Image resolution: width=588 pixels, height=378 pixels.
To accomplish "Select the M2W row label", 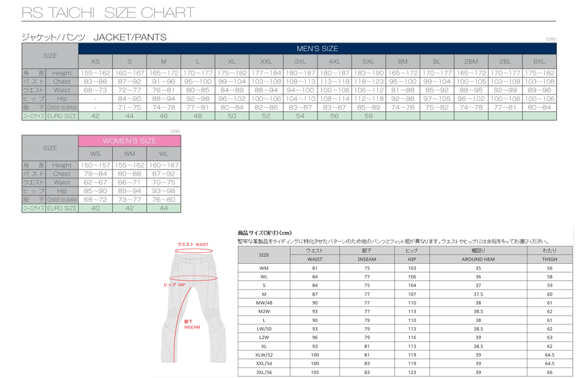I will 264,312.
